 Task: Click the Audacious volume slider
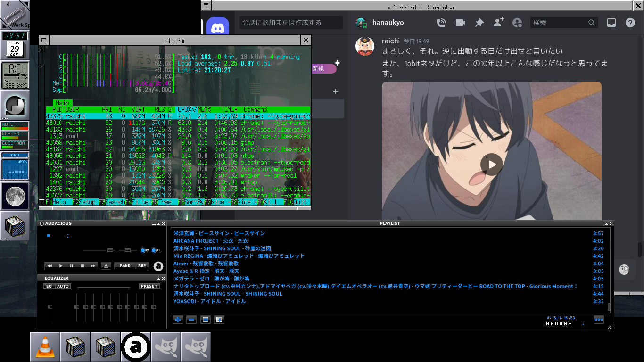99,250
